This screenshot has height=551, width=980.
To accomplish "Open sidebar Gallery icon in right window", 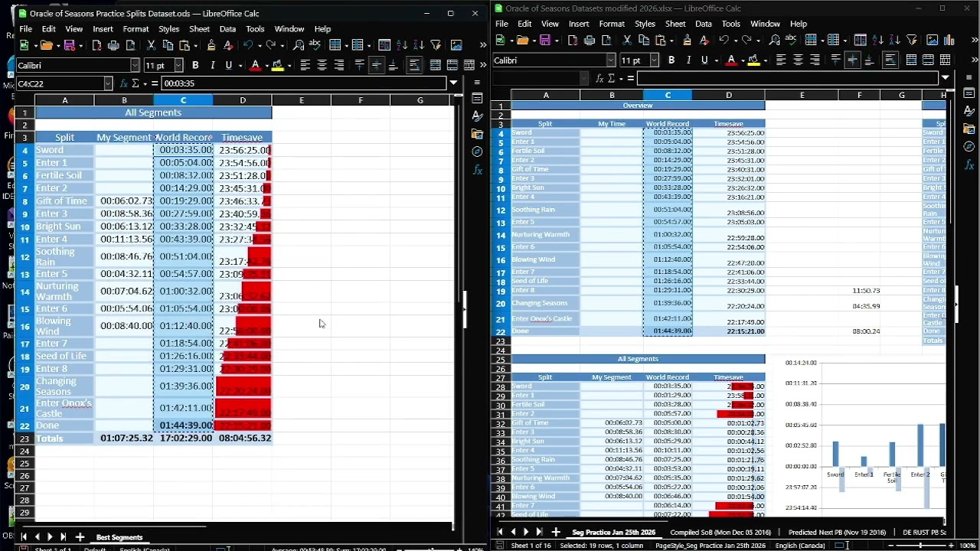I will pyautogui.click(x=969, y=129).
